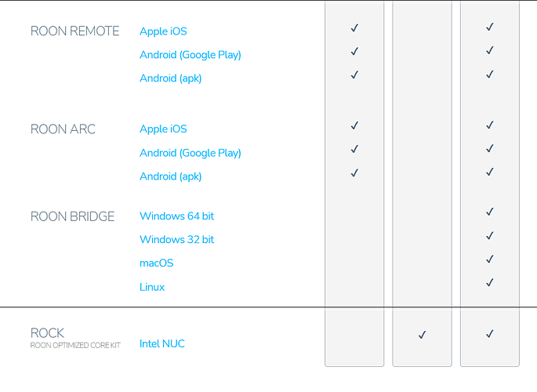Click the last-column checkmark for Intel NUC

[490, 333]
